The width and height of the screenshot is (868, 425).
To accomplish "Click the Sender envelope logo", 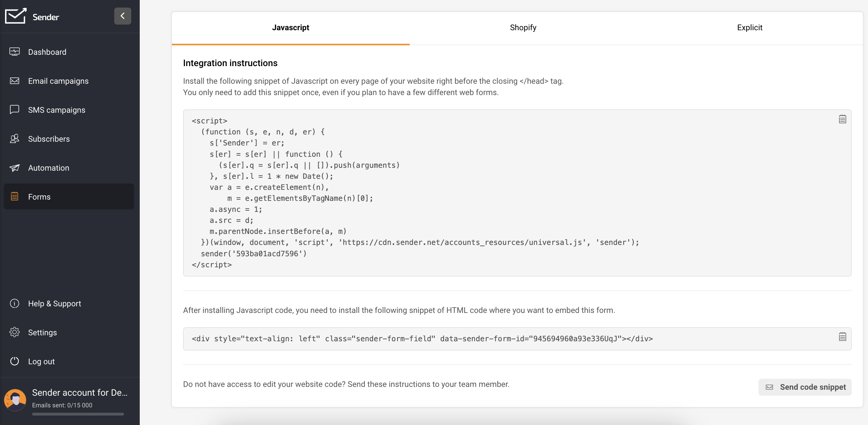I will [15, 16].
